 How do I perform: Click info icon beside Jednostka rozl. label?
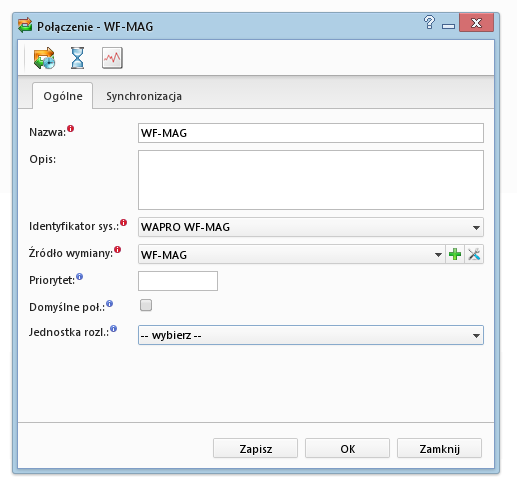click(x=114, y=329)
